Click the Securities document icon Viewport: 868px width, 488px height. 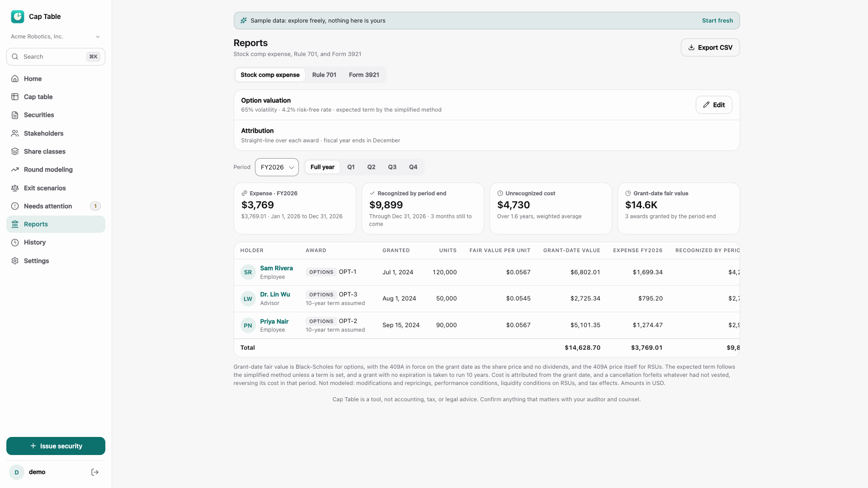[15, 115]
